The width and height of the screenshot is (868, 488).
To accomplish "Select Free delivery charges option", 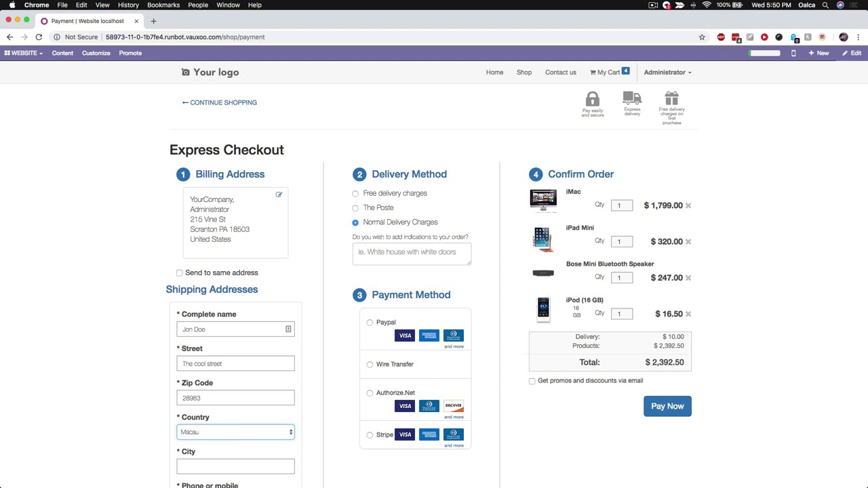I will point(355,194).
